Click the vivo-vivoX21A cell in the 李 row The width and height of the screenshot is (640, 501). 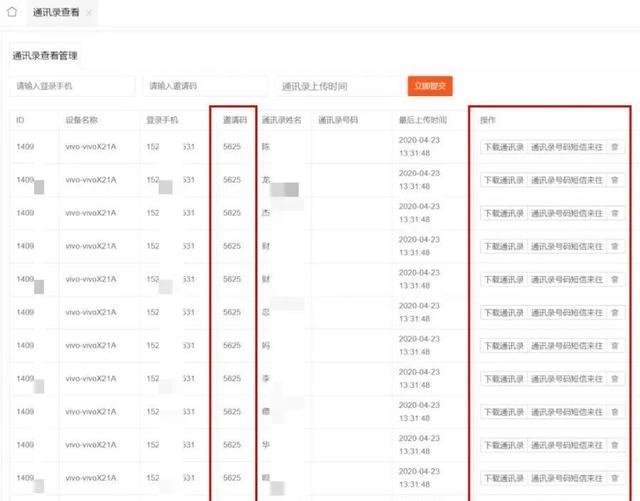click(91, 379)
